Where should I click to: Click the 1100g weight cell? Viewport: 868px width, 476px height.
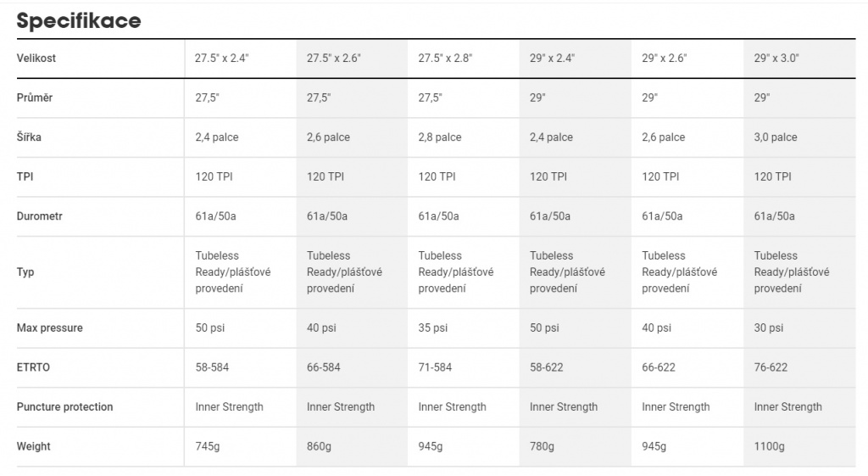[x=769, y=446]
